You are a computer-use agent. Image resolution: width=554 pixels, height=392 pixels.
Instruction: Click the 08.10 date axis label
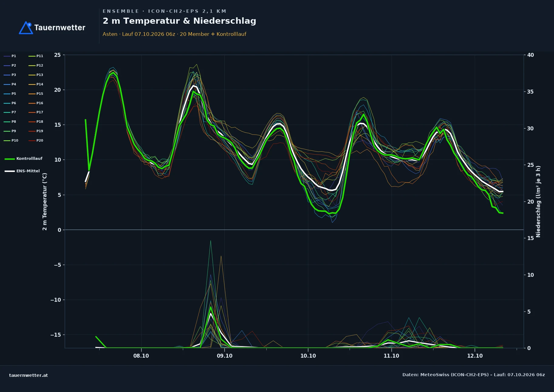tap(141, 356)
